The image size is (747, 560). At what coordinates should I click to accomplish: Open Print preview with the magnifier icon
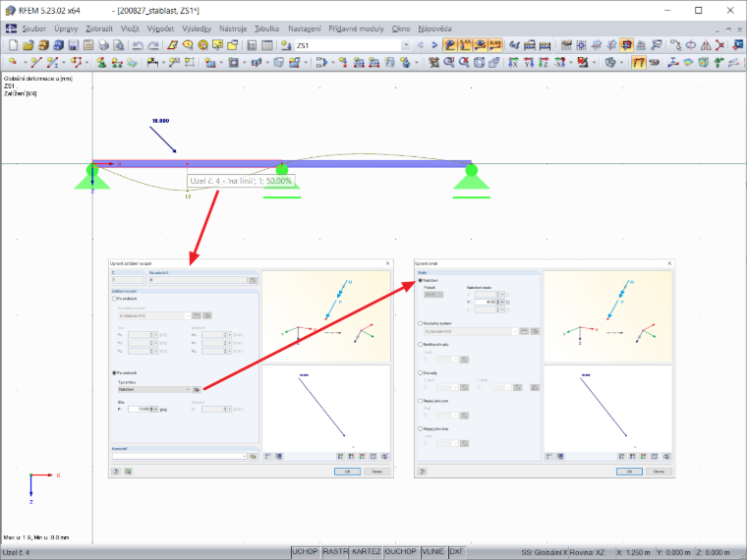point(119,45)
